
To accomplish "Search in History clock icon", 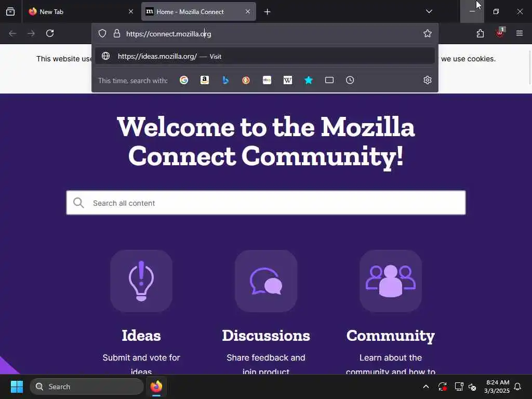I will [x=350, y=80].
